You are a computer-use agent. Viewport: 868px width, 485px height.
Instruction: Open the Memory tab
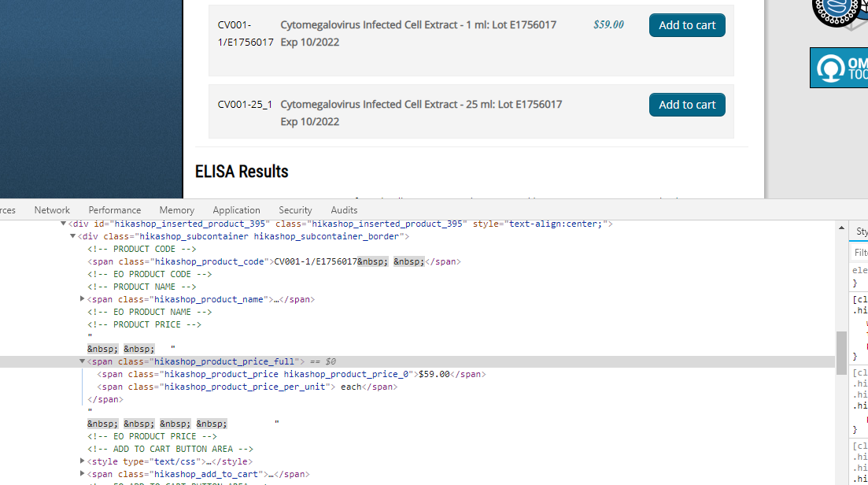176,210
